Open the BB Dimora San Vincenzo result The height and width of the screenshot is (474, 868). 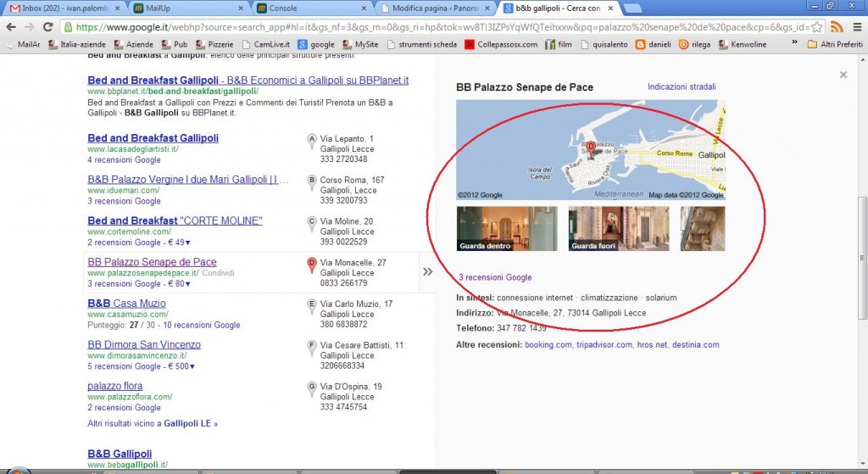[x=144, y=344]
